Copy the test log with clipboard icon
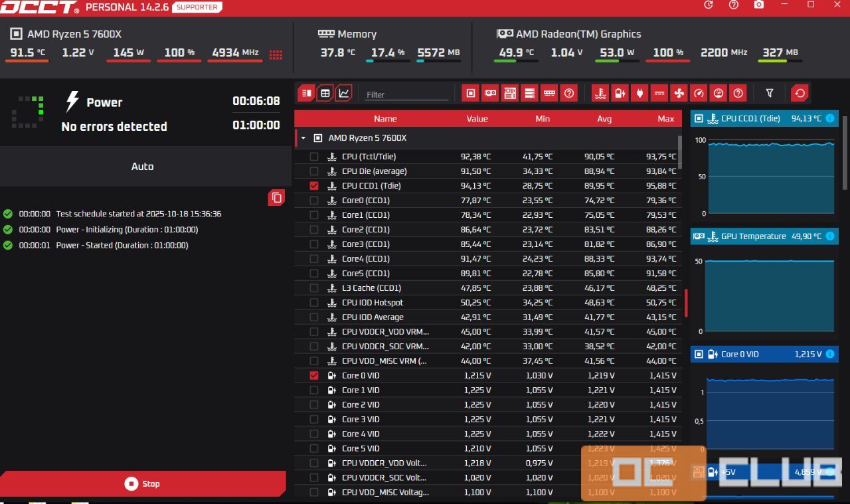Viewport: 850px width, 504px height. (276, 197)
